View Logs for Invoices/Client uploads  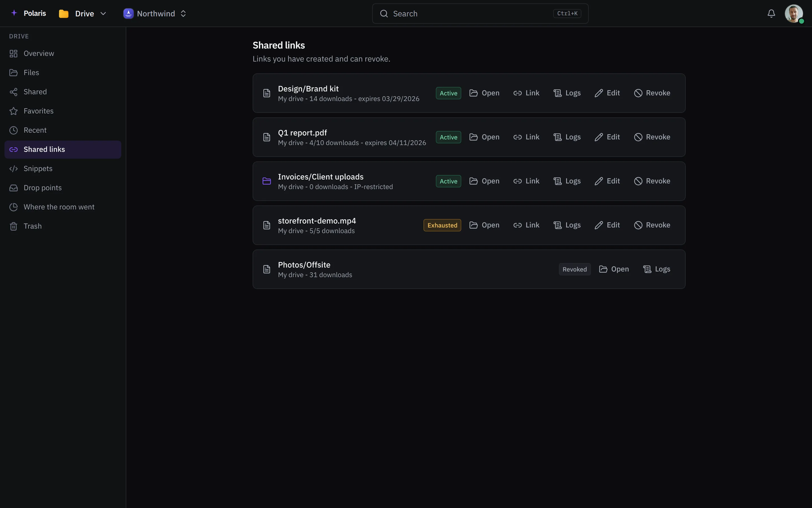coord(567,181)
